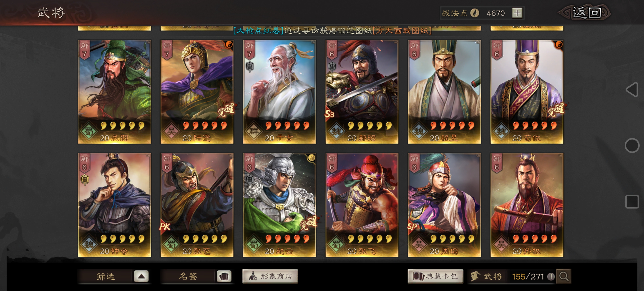
Task: Select the 于吉 general card
Action: tap(279, 92)
